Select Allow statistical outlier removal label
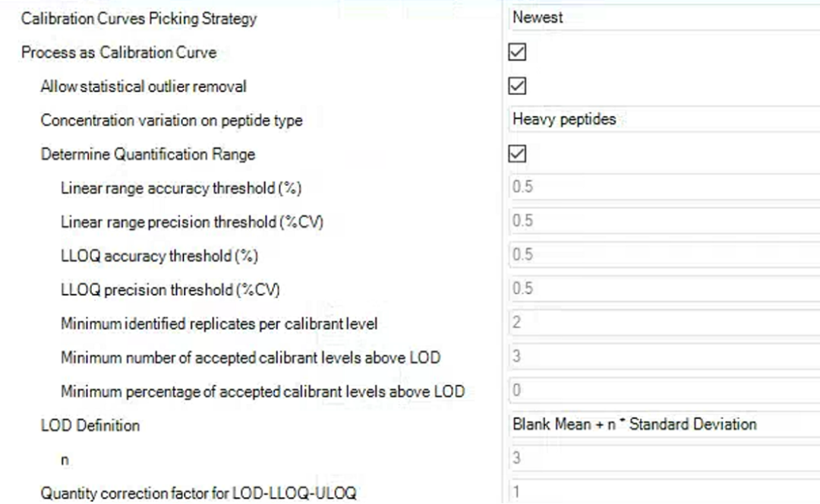820x504 pixels. [143, 87]
